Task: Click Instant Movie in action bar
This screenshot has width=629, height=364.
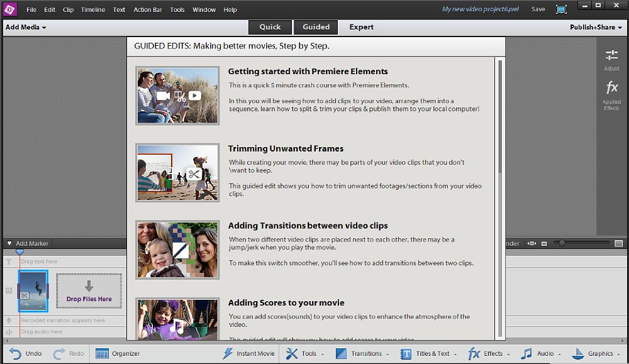Action: point(249,353)
